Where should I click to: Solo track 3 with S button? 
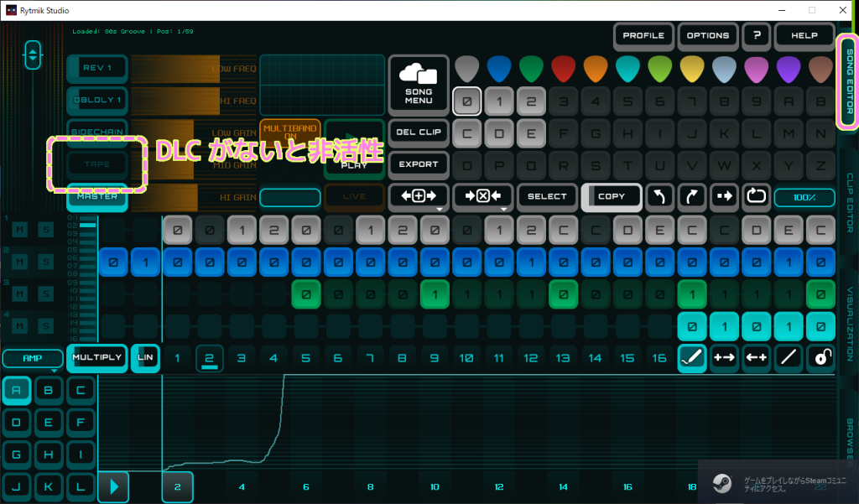click(46, 294)
